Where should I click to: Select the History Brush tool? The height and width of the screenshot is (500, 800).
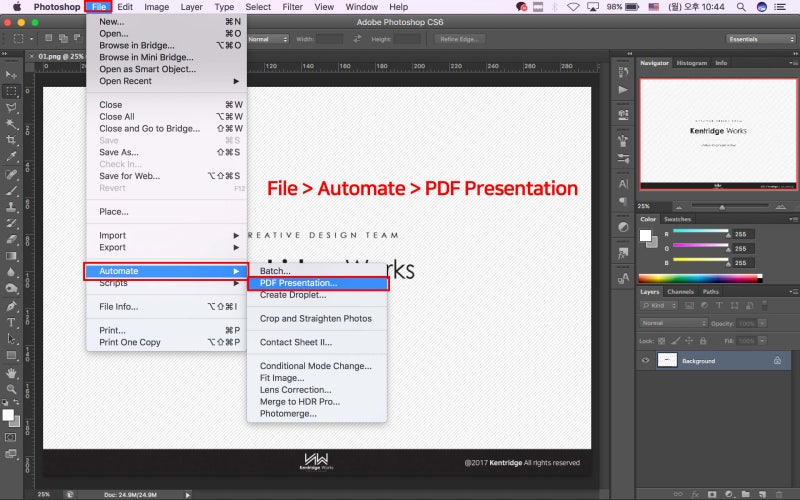[11, 223]
